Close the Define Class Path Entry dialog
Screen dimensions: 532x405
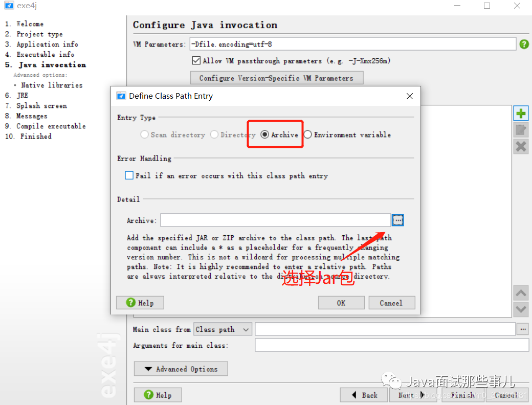pos(410,96)
